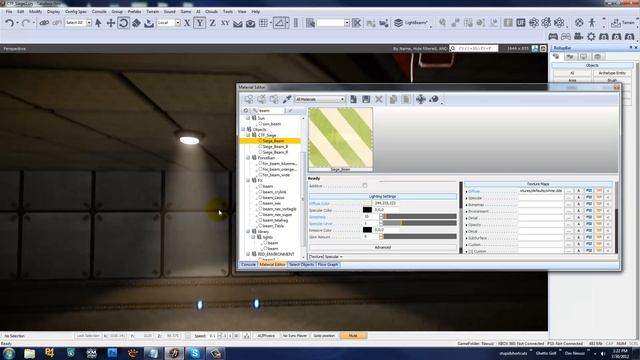Toggle the angle snap triangle icon
Screen dimensions: 640x360
tap(280, 23)
